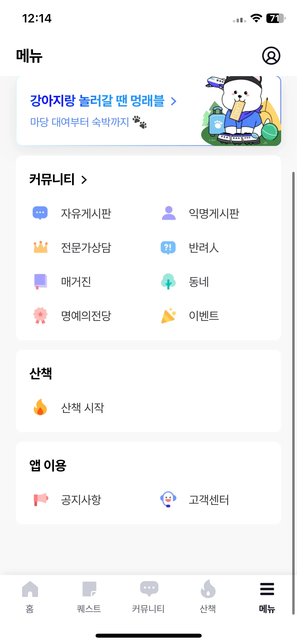This screenshot has height=644, width=297.
Task: Expand the 커뮤니티 section chevron
Action: (84, 180)
